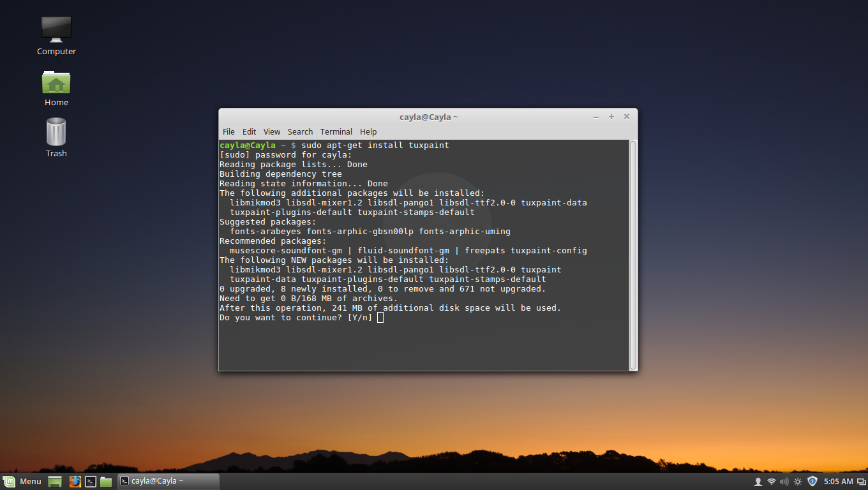Image resolution: width=868 pixels, height=490 pixels.
Task: Open the sound volume applet
Action: (x=784, y=481)
